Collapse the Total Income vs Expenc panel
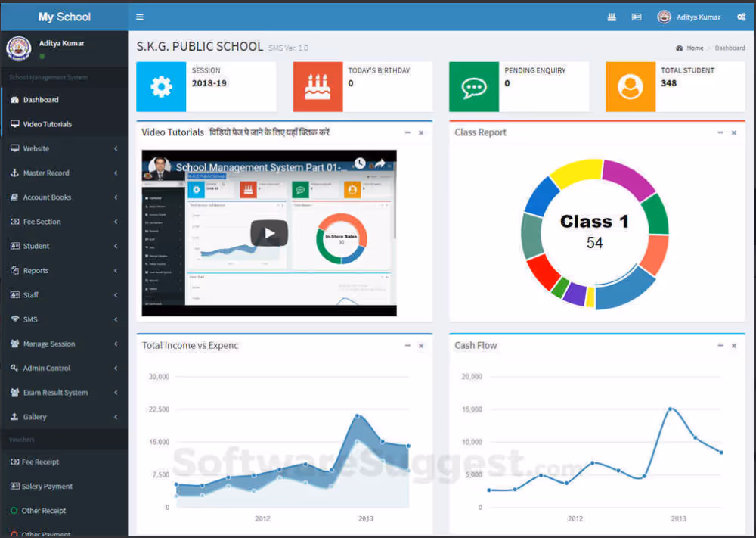756x538 pixels. point(407,346)
